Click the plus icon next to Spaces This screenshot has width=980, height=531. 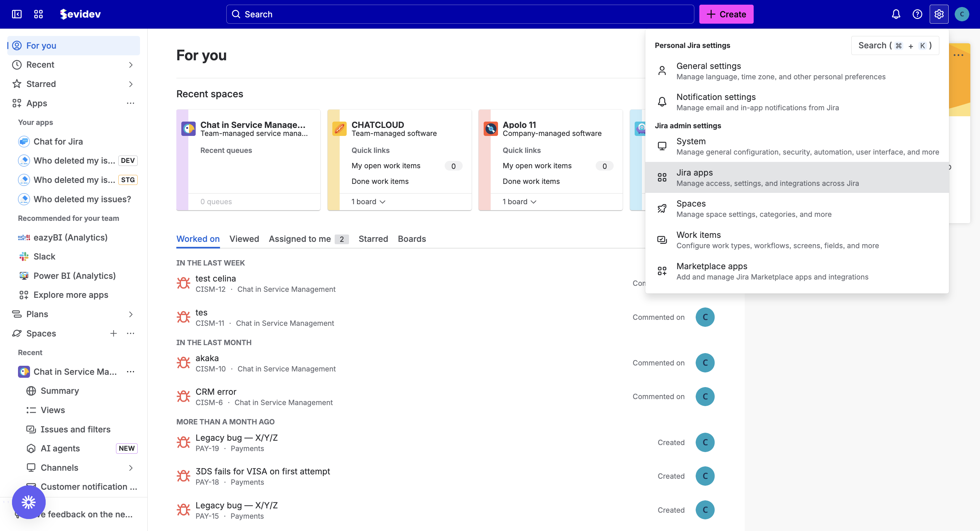coord(113,333)
